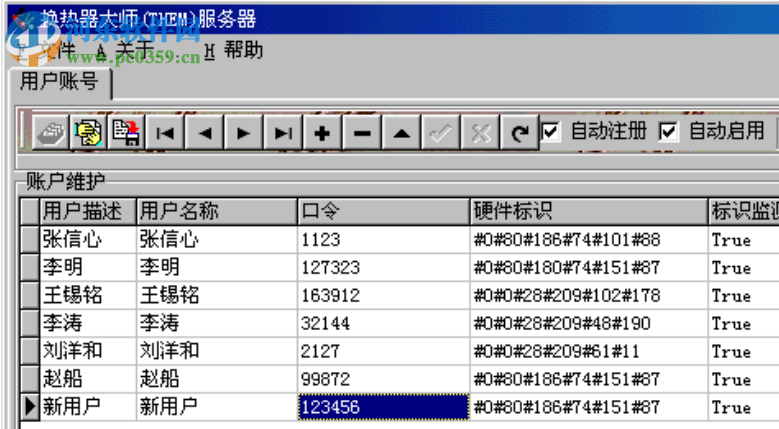Click the user search toolbar icon

pos(88,133)
